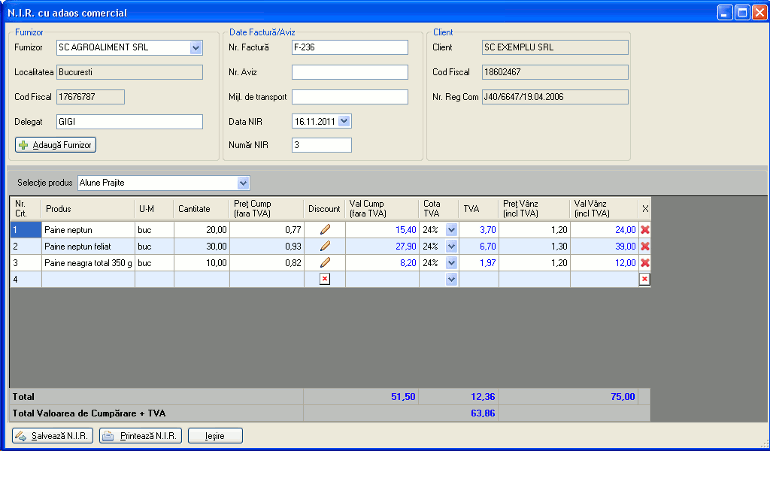The height and width of the screenshot is (501, 770).
Task: Maximize the N.I.R. window
Action: click(742, 12)
